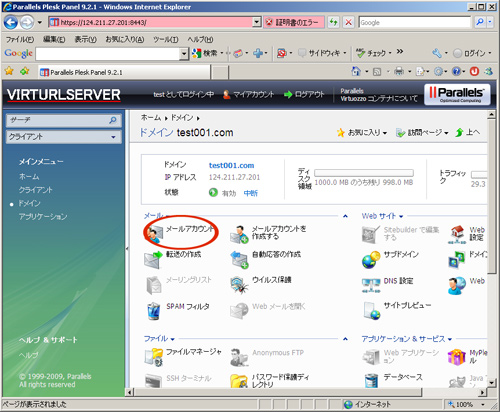The width and height of the screenshot is (500, 412).
Task: Click the stop loading X button
Action: tap(349, 23)
